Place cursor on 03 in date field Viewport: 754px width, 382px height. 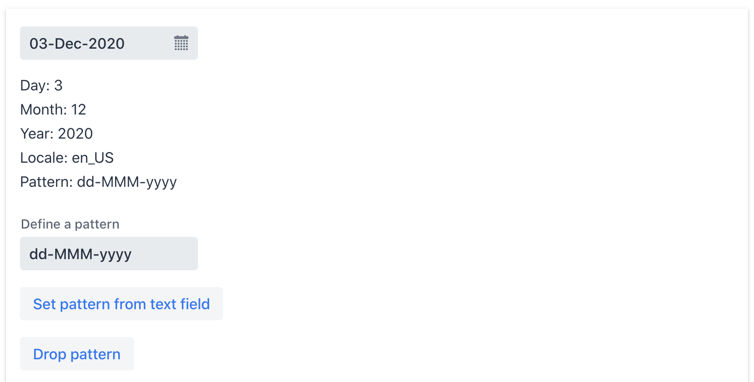coord(39,43)
